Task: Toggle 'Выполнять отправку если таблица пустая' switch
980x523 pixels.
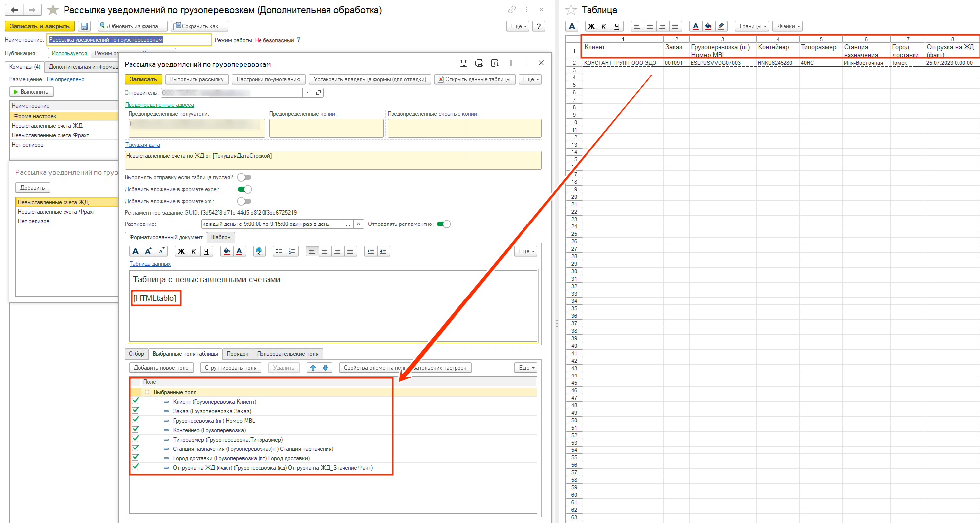Action: click(244, 177)
